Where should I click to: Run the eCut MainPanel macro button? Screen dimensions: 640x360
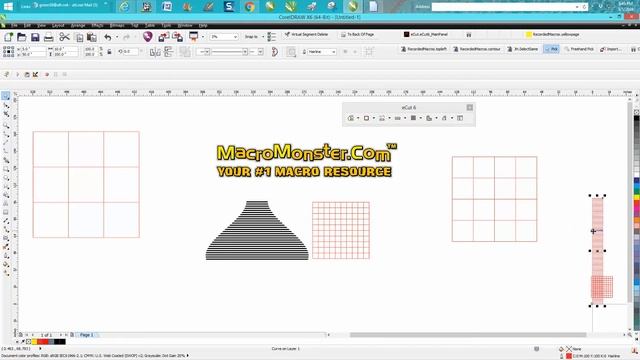coord(426,34)
